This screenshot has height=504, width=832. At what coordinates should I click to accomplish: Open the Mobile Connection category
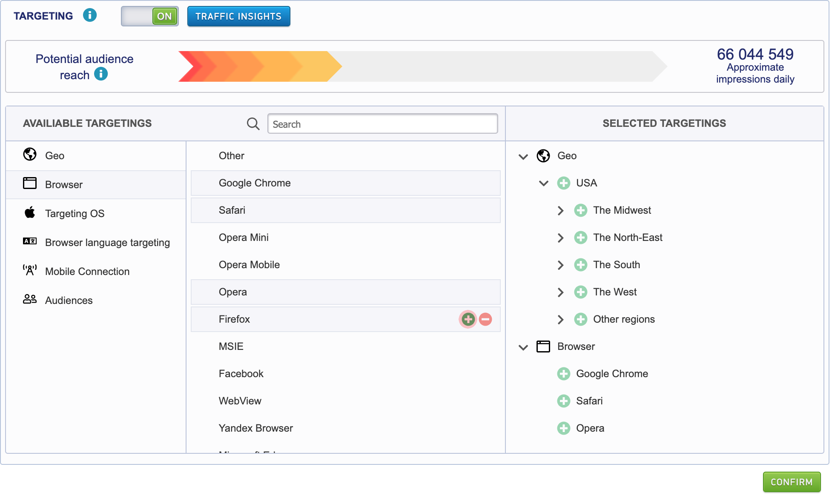pos(87,271)
